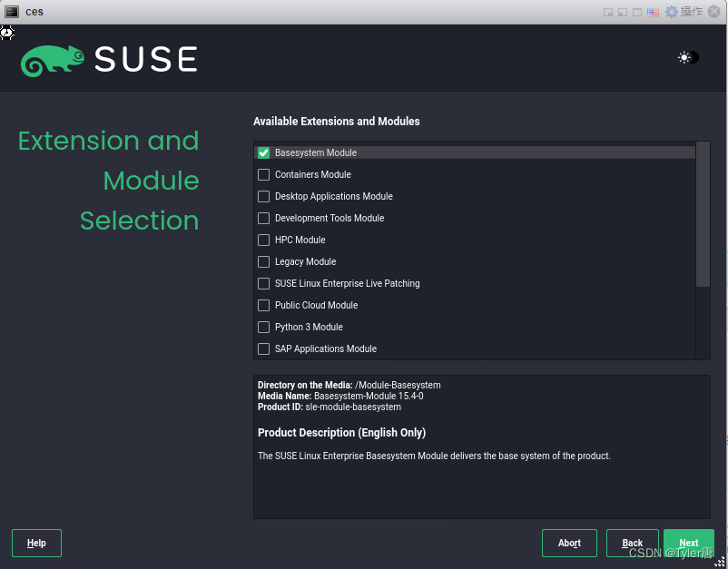Click the gear icon in the title bar

click(669, 11)
